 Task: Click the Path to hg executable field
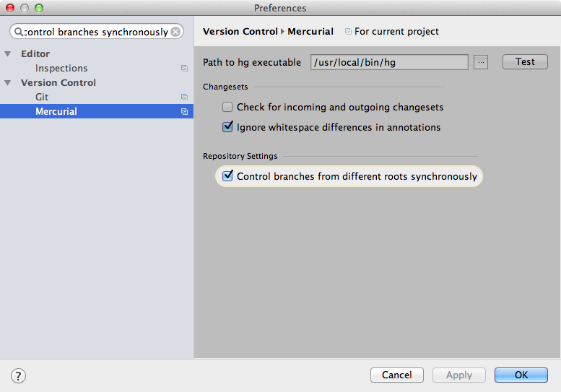pos(389,62)
